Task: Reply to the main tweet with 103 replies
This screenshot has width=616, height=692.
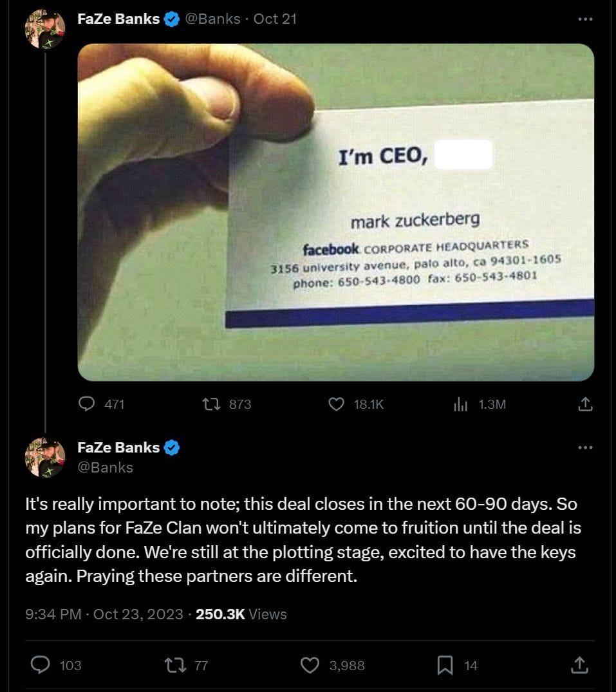Action: tap(42, 665)
